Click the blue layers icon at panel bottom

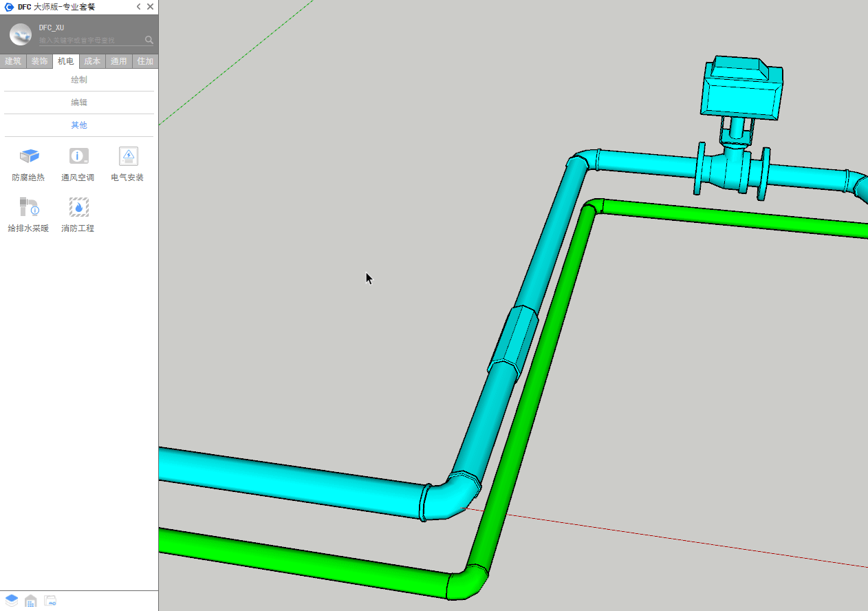tap(12, 601)
